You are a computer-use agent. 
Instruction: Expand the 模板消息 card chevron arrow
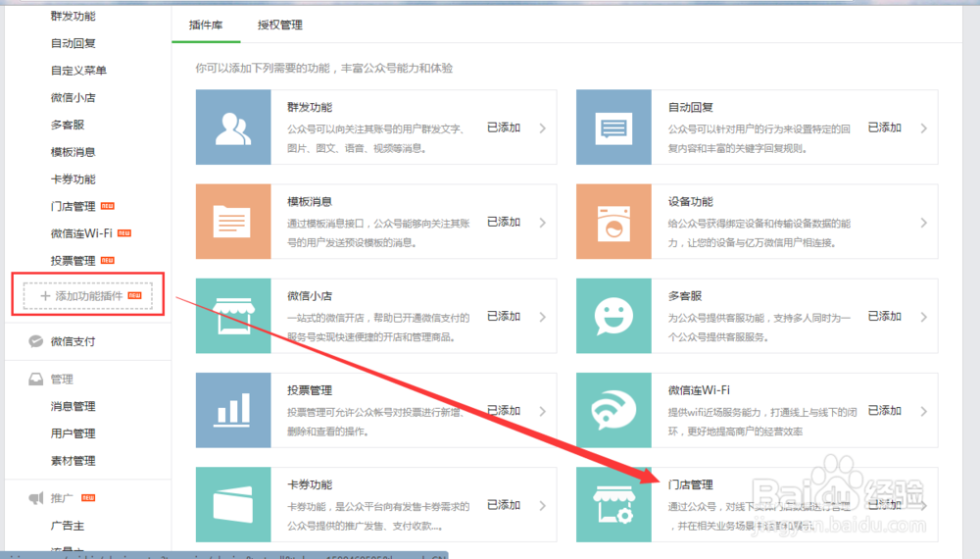pos(543,223)
